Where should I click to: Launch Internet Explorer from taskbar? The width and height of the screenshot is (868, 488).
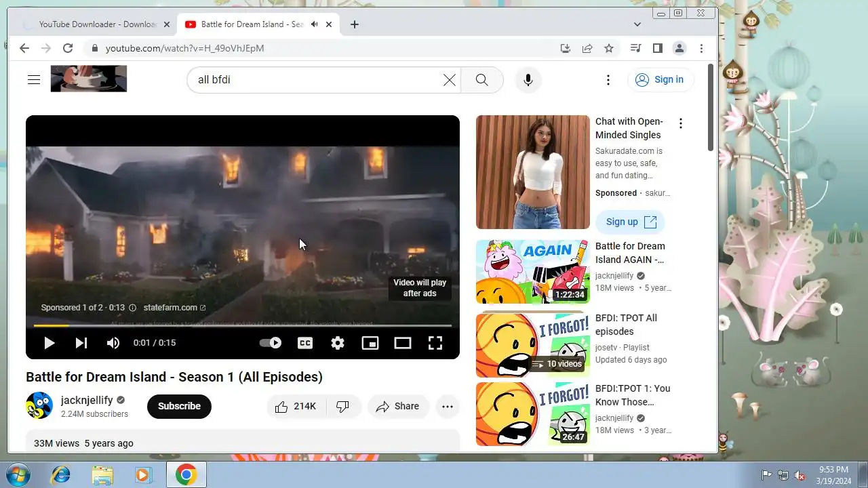point(61,475)
